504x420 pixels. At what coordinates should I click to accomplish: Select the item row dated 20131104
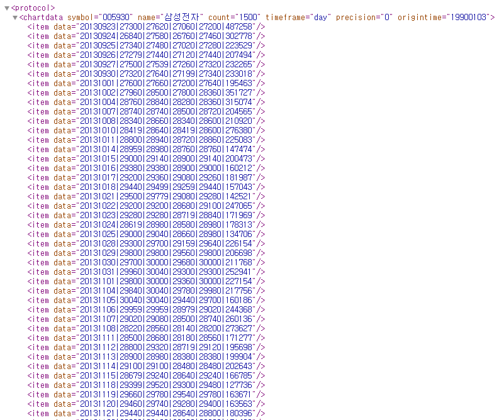click(x=146, y=291)
